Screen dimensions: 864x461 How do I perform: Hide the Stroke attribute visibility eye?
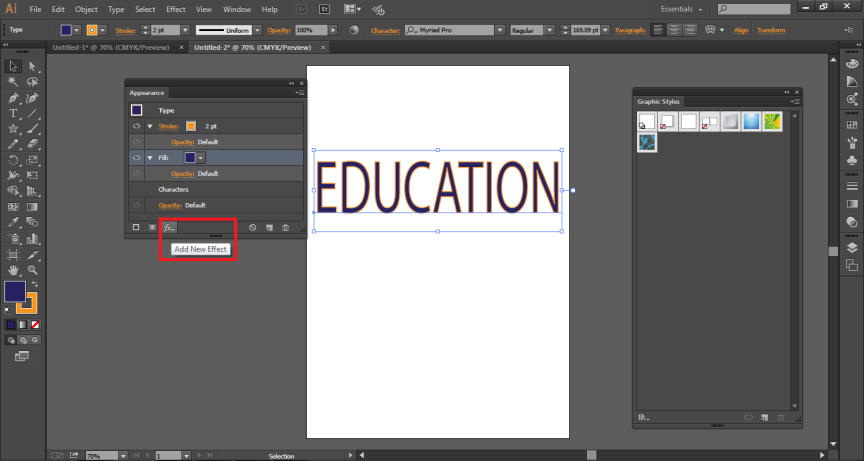[x=136, y=127]
